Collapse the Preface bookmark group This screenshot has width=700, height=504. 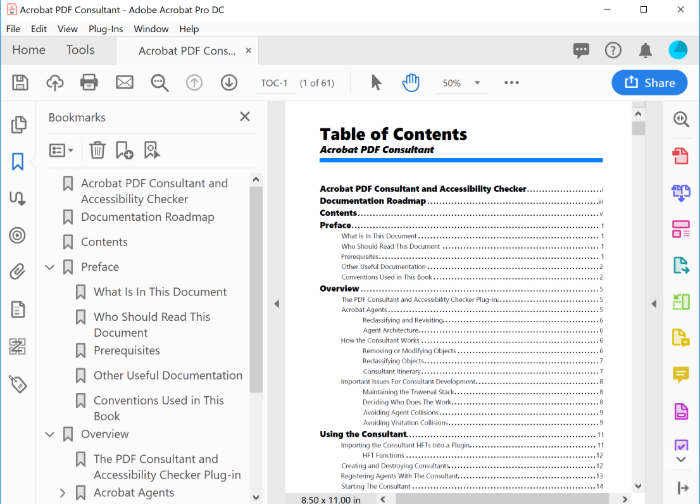[50, 267]
